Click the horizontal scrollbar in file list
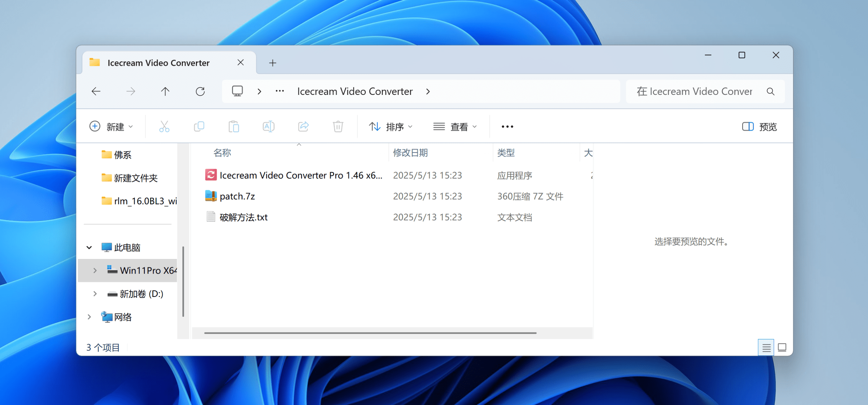Viewport: 868px width, 405px height. (x=370, y=333)
